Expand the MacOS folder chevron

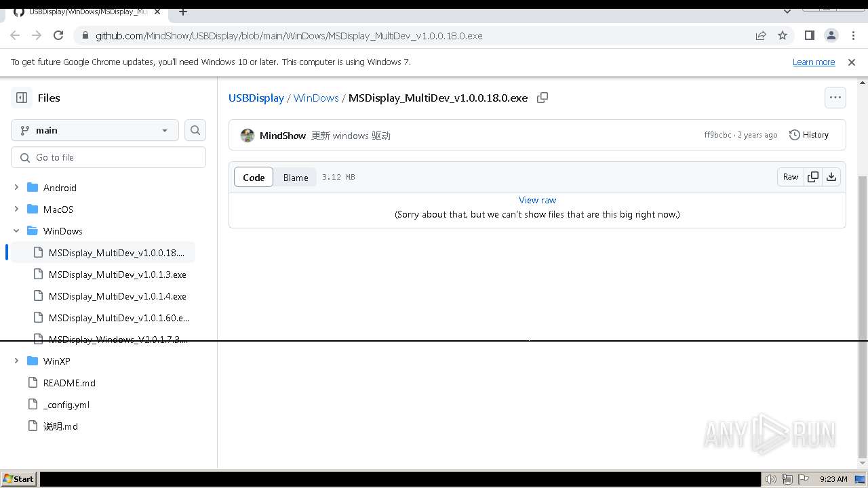[x=16, y=209]
